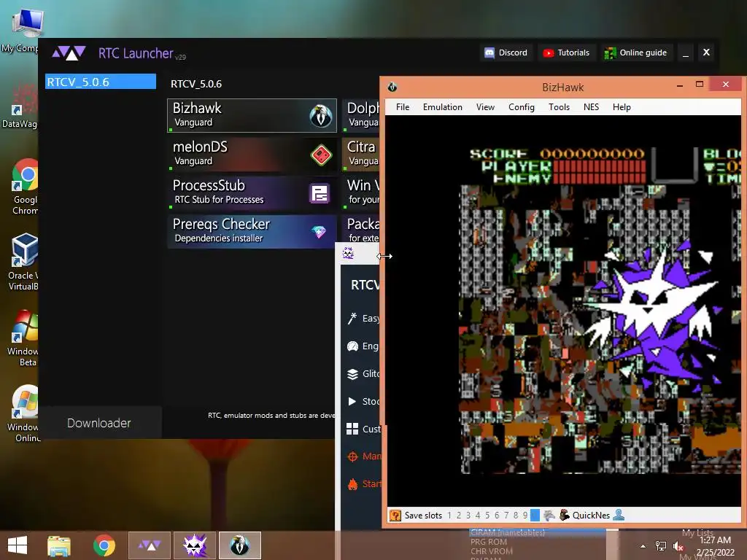Open Prereqs Checker dependencies installer

coord(252,231)
